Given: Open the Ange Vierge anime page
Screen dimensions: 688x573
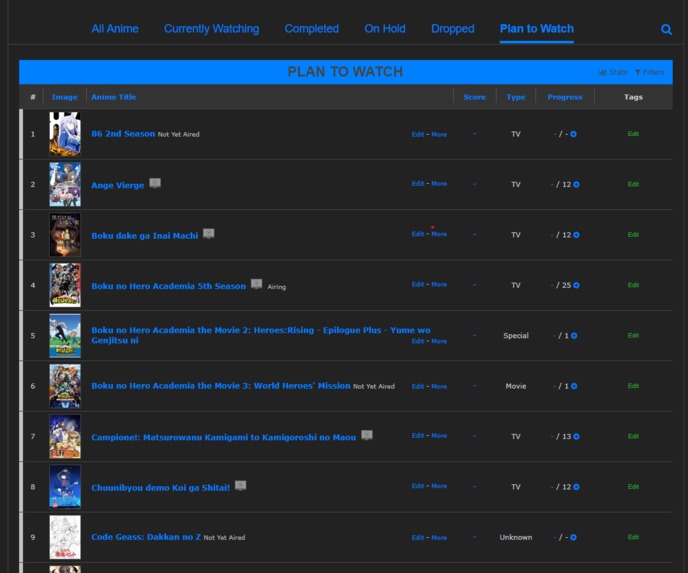Looking at the screenshot, I should click(x=118, y=185).
